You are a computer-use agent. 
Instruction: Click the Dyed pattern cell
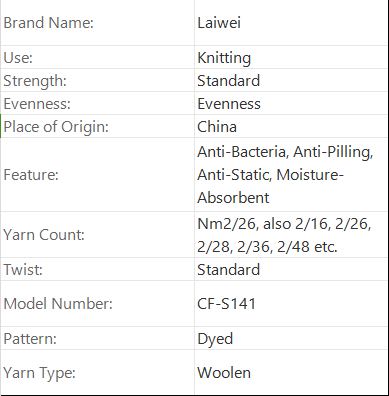point(291,338)
